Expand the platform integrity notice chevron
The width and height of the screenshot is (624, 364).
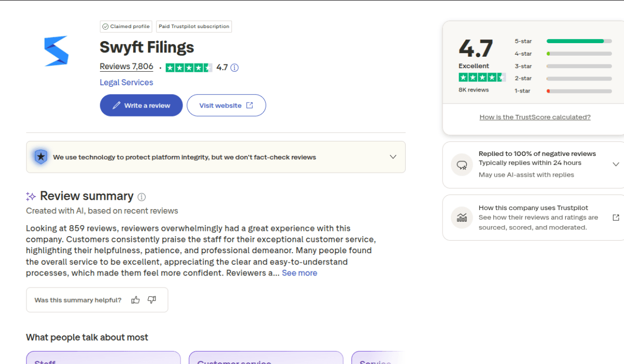(393, 157)
